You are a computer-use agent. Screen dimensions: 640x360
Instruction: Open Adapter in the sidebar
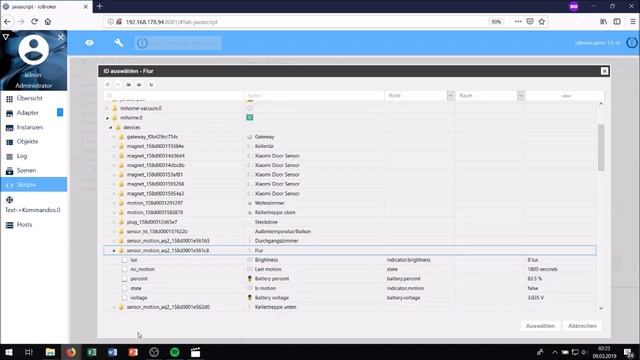click(33, 113)
